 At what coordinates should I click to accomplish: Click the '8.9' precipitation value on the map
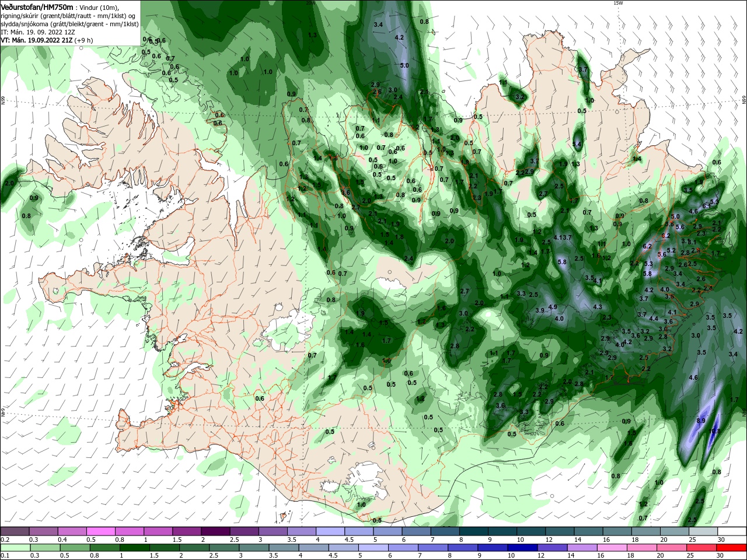(701, 421)
